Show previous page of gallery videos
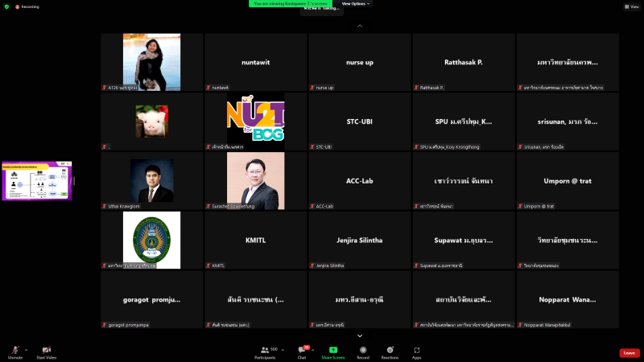Viewport: 644px width, 362px height. pyautogui.click(x=360, y=26)
